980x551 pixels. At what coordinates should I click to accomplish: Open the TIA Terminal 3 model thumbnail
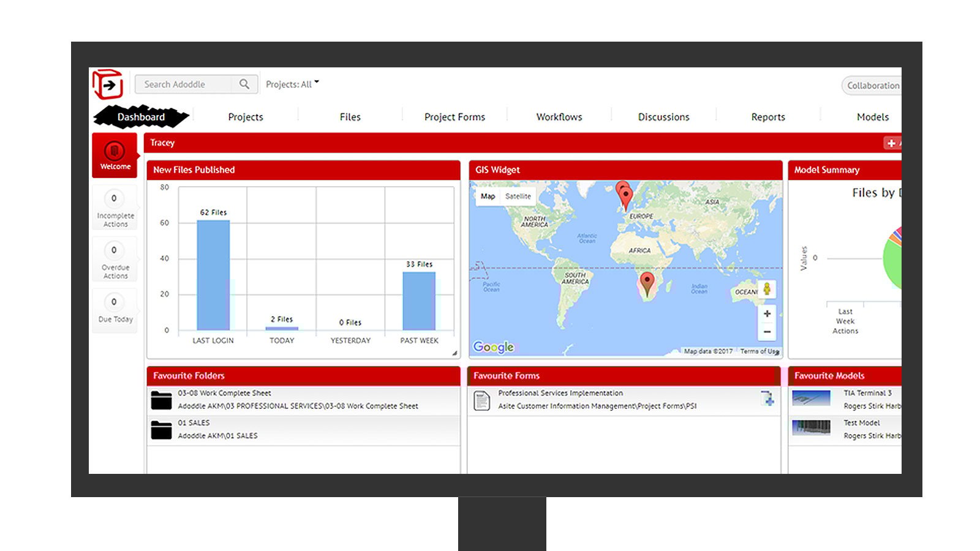coord(811,399)
